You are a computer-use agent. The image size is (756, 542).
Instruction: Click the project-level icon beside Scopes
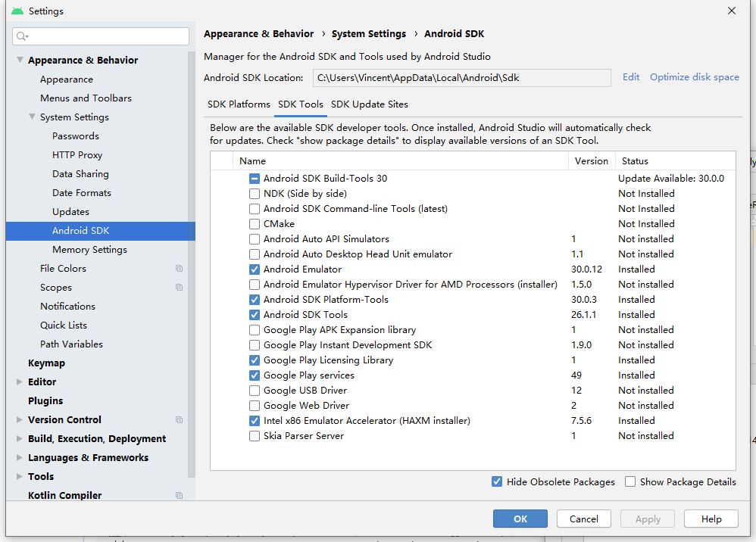coord(179,288)
